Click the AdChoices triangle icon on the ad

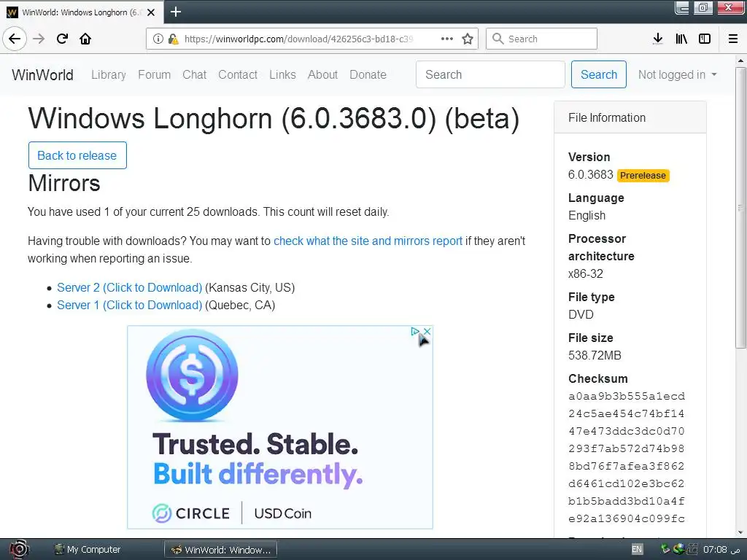[x=415, y=331]
